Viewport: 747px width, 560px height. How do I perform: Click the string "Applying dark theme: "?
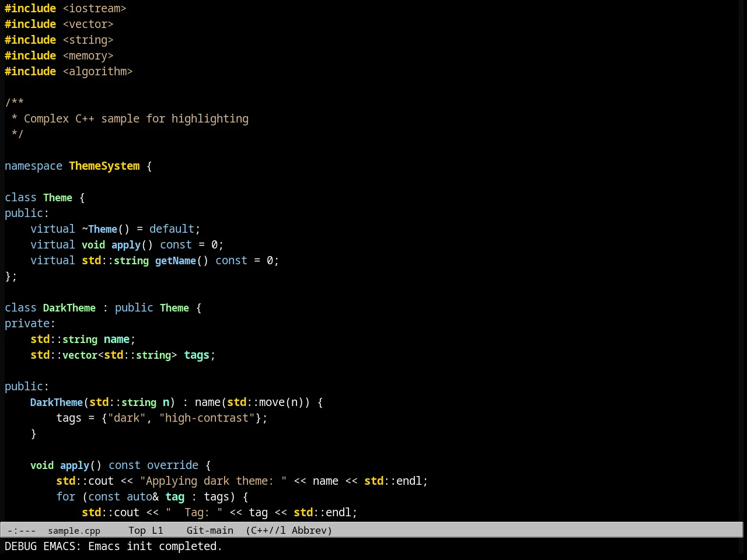pyautogui.click(x=214, y=481)
